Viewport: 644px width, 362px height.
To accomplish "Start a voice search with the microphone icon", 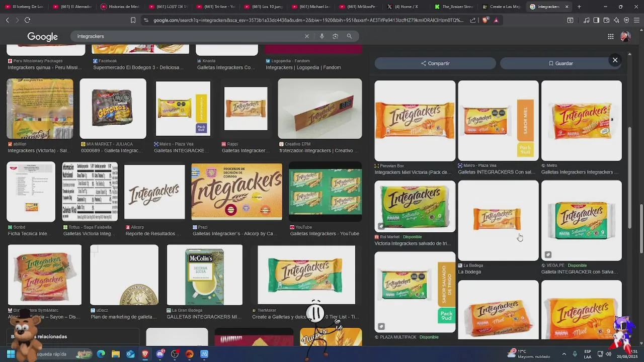I will tap(322, 36).
